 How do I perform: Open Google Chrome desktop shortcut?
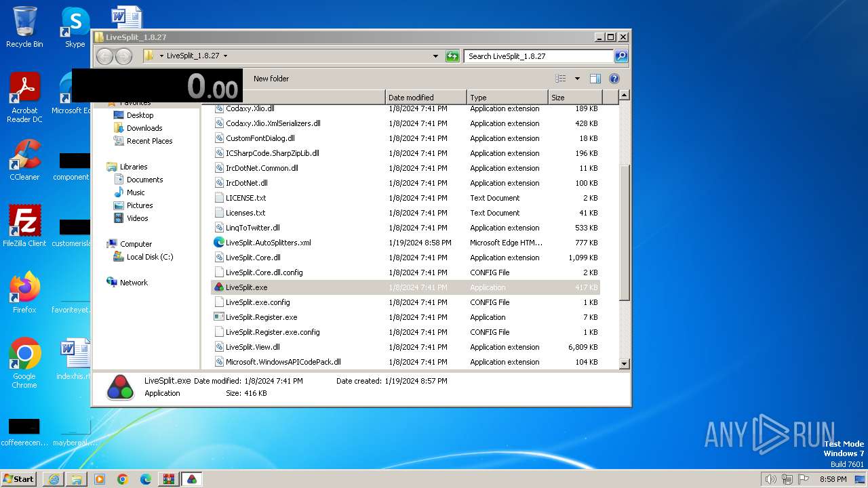(24, 363)
